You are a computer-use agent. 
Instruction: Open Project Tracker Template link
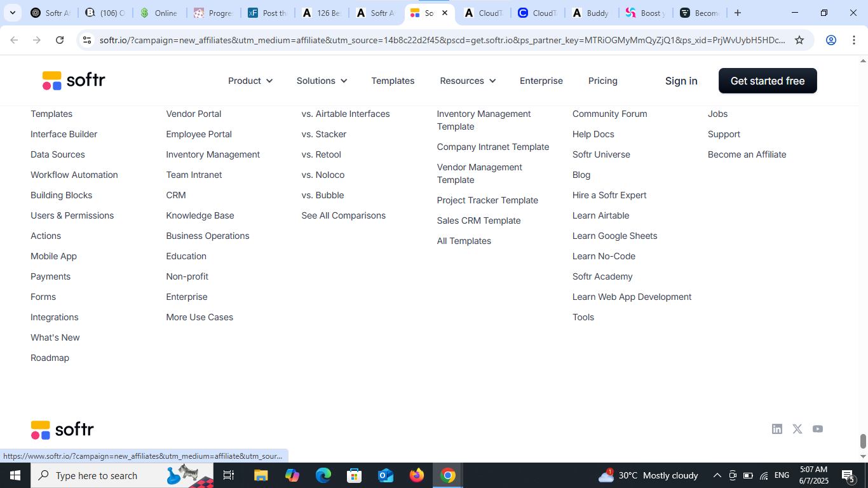pos(487,200)
